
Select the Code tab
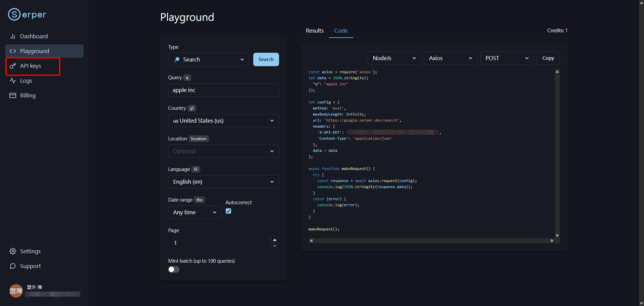pyautogui.click(x=341, y=31)
